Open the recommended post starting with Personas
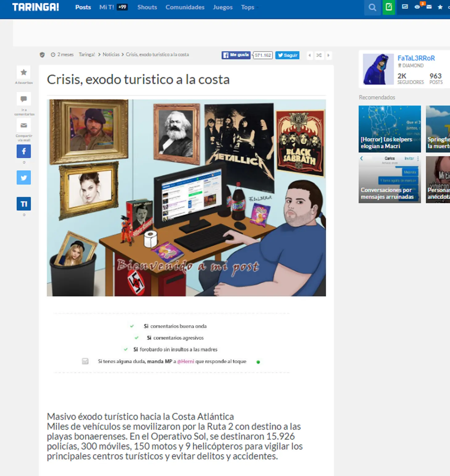 (438, 180)
